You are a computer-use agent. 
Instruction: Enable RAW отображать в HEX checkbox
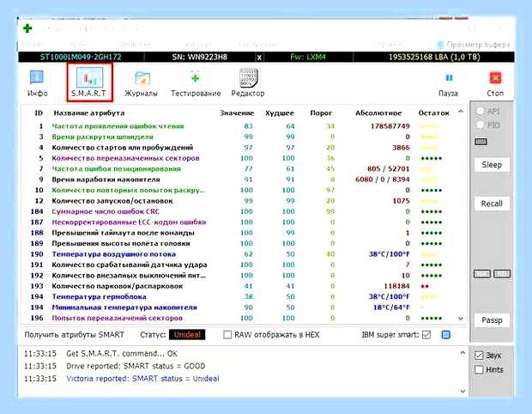click(x=227, y=335)
